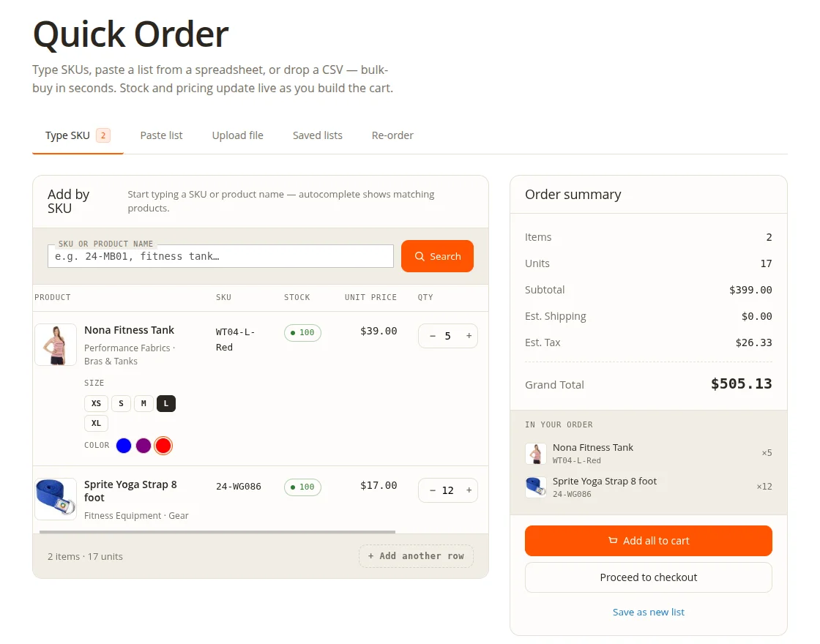Click the ×5 quantity in order summary

click(x=767, y=453)
